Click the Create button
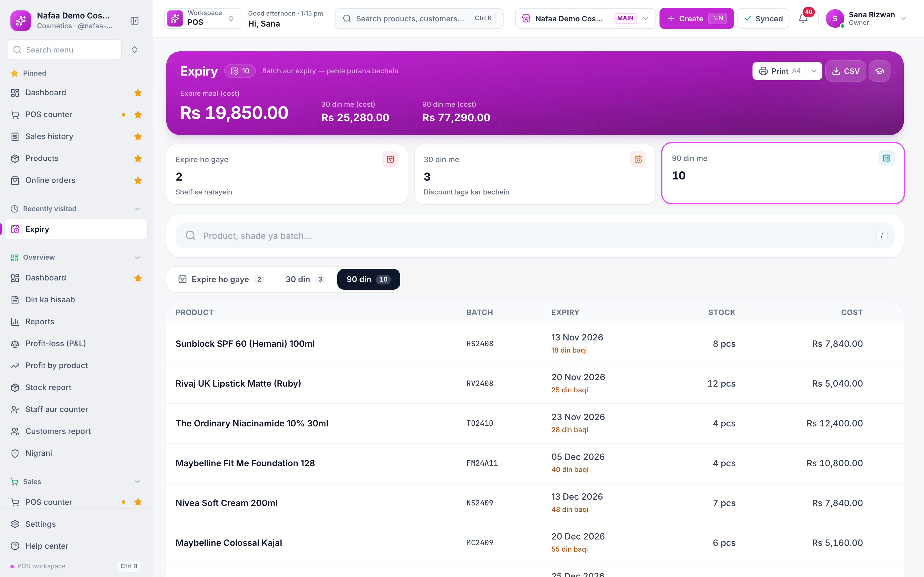 [696, 18]
